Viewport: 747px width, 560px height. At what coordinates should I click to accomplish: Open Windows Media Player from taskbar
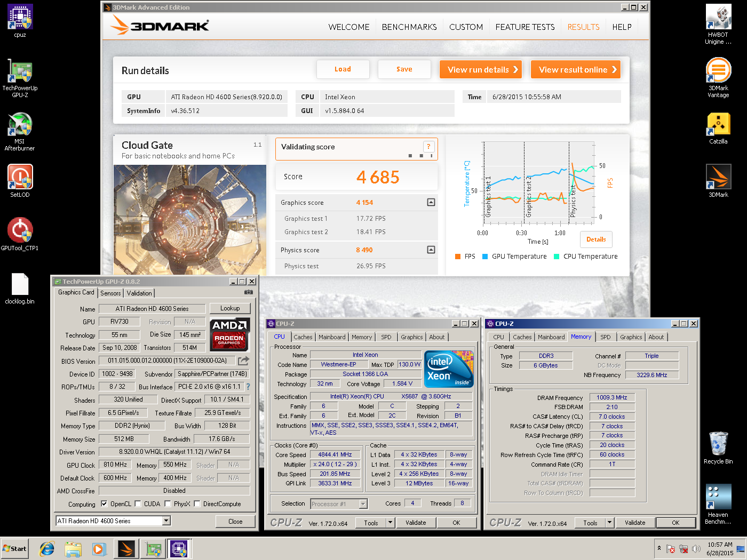(x=99, y=548)
